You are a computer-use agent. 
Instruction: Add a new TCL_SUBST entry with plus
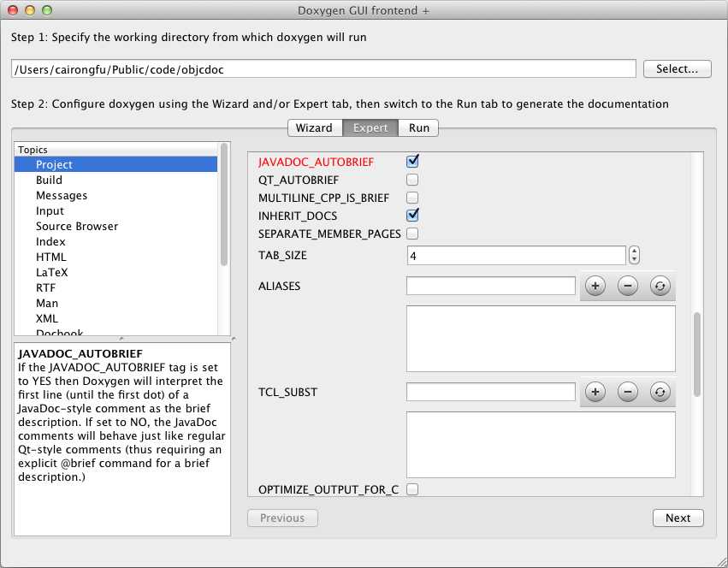(x=595, y=392)
